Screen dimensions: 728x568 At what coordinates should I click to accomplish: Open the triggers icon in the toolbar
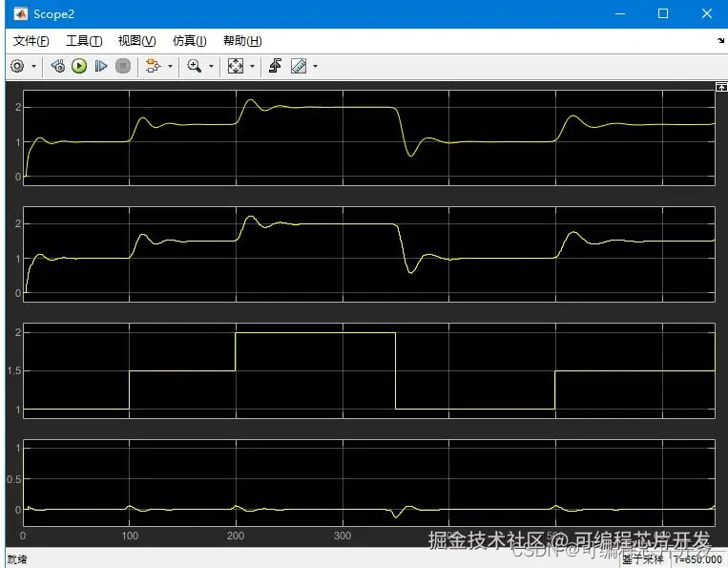pyautogui.click(x=276, y=66)
